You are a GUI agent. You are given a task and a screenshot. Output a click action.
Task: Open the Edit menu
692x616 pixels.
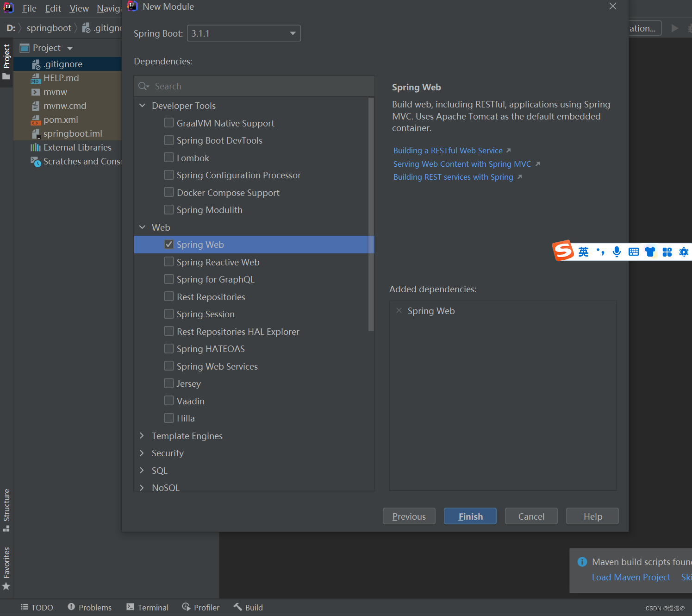[53, 8]
